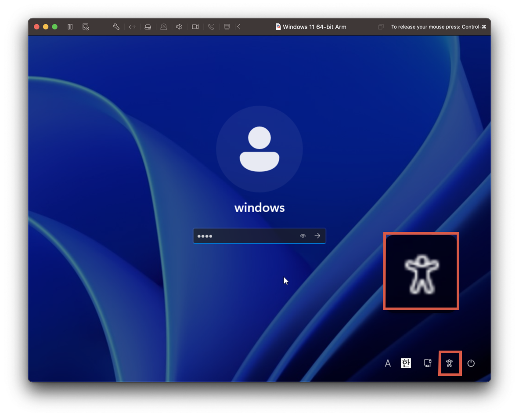Click the windows user avatar picture

tap(259, 149)
